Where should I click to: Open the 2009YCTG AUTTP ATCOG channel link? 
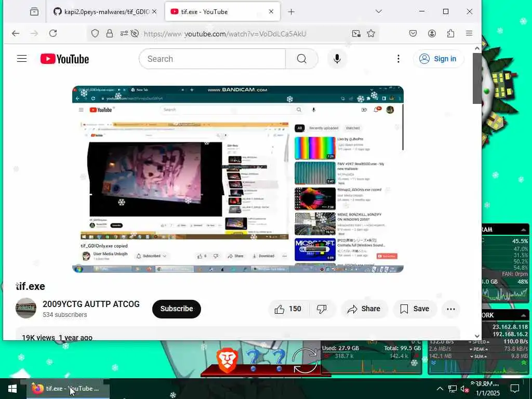(91, 304)
